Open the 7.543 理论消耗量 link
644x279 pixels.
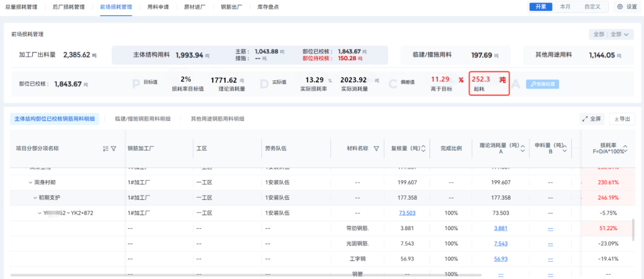[501, 244]
